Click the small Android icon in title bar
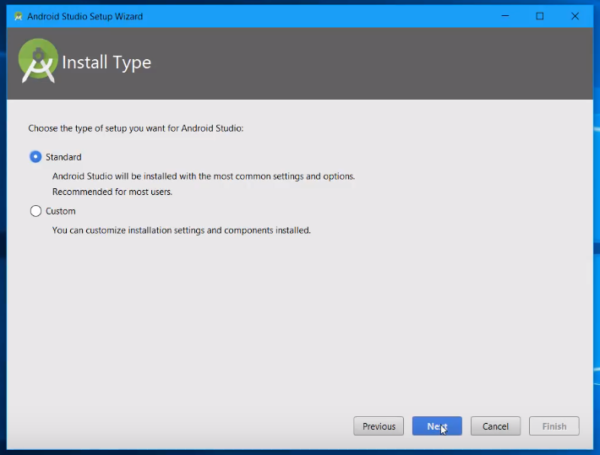600x455 pixels. coord(17,16)
